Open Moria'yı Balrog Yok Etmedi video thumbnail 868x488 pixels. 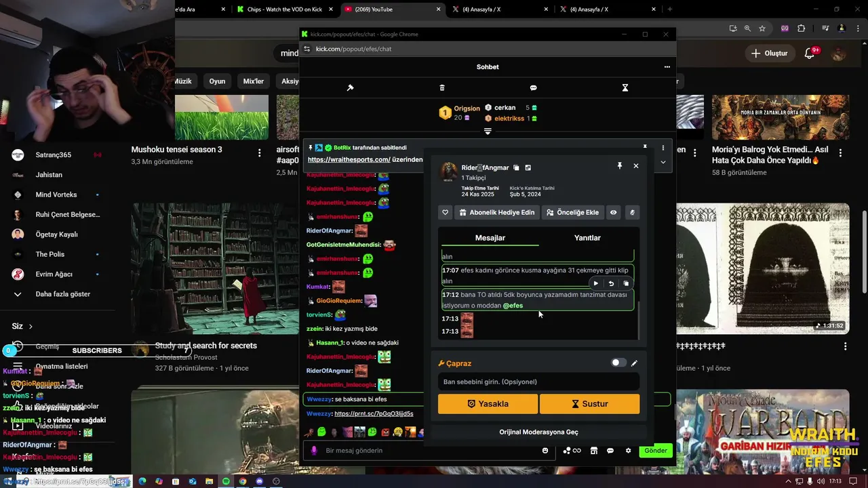pyautogui.click(x=781, y=117)
